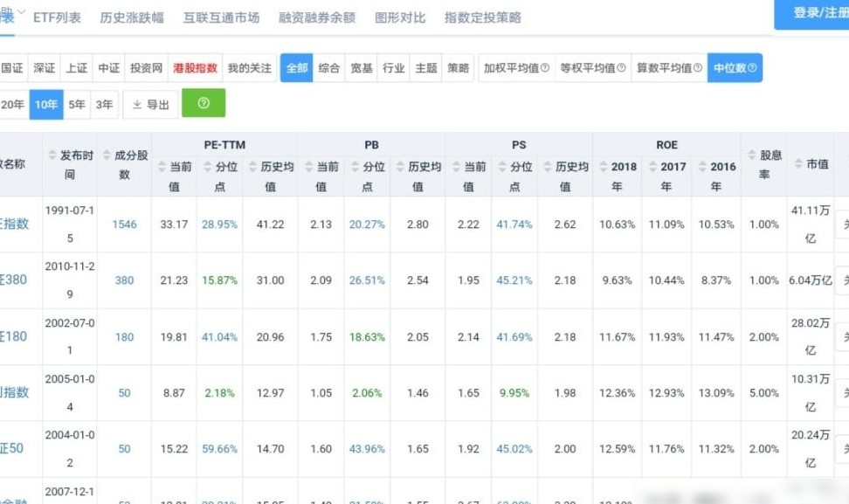Screen dimensions: 849x504
Task: Select the 宽基 category filter
Action: point(361,67)
